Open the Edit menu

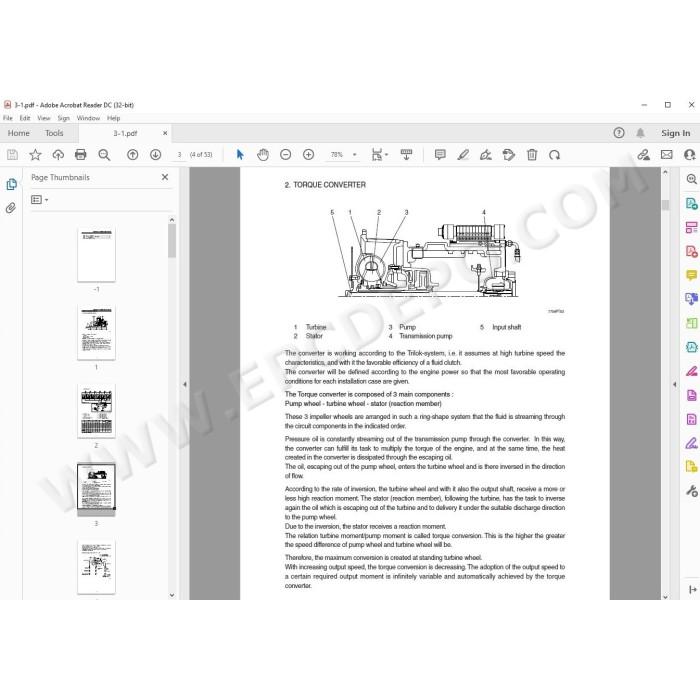25,118
